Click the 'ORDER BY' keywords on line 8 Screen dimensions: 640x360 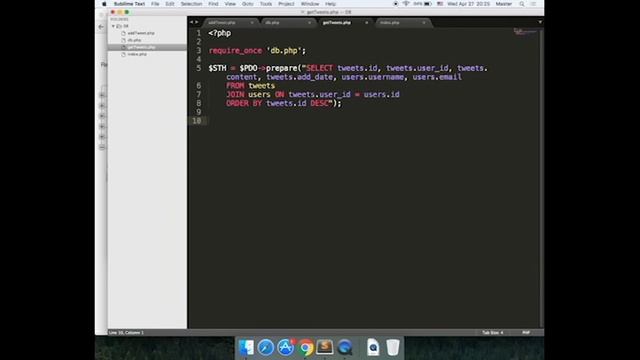click(244, 103)
